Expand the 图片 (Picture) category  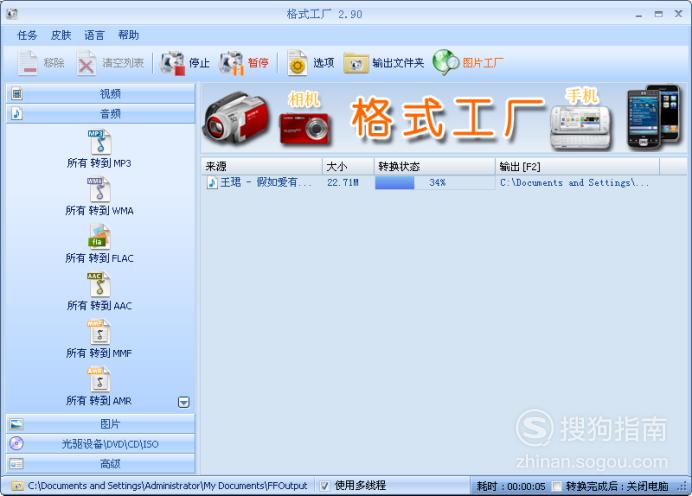tap(101, 424)
